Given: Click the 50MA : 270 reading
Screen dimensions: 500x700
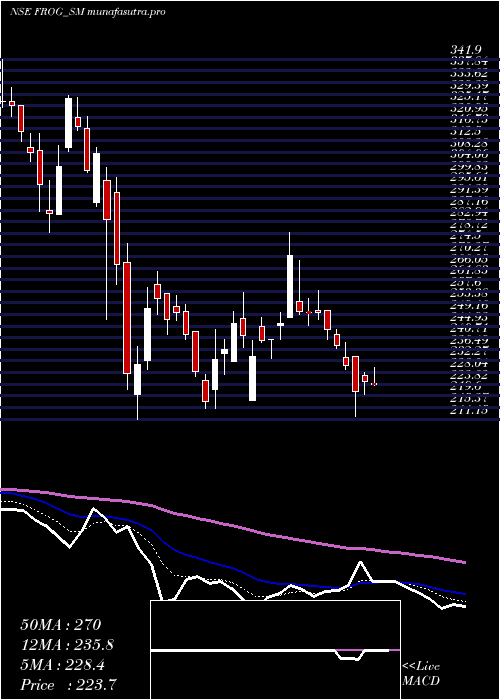Looking at the screenshot, I should point(62,625).
